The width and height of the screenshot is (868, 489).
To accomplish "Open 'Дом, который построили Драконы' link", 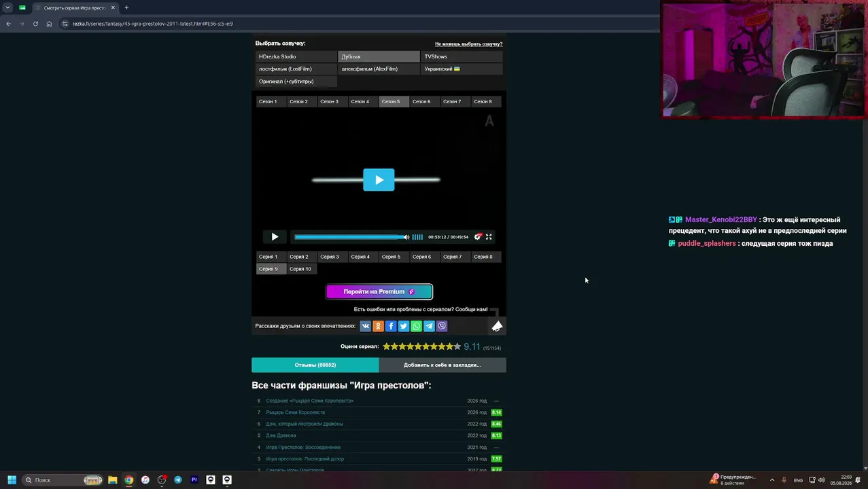I will click(305, 424).
